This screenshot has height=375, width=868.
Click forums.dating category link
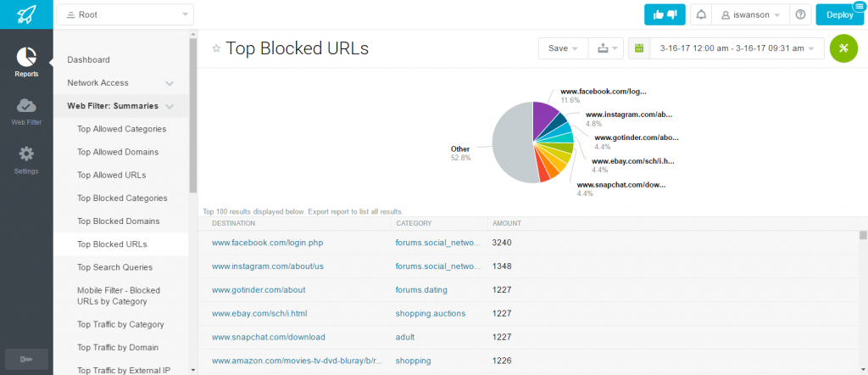[x=421, y=289]
